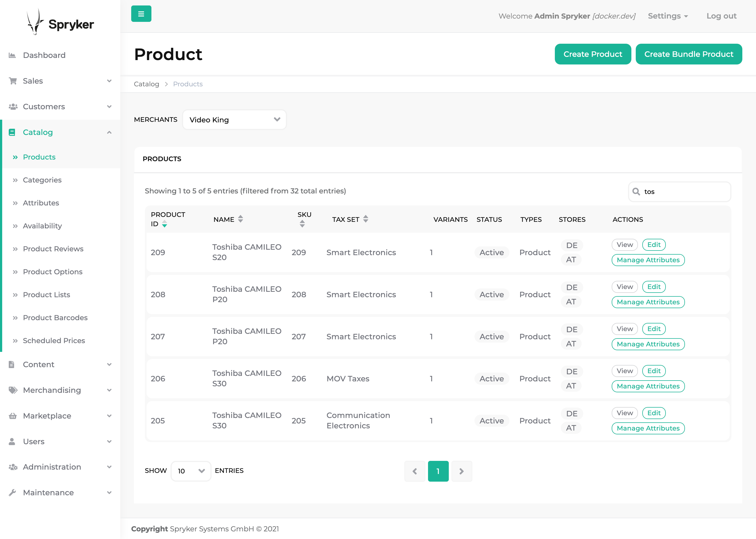The height and width of the screenshot is (539, 756).
Task: Expand the Sales menu chevron
Action: tap(109, 81)
